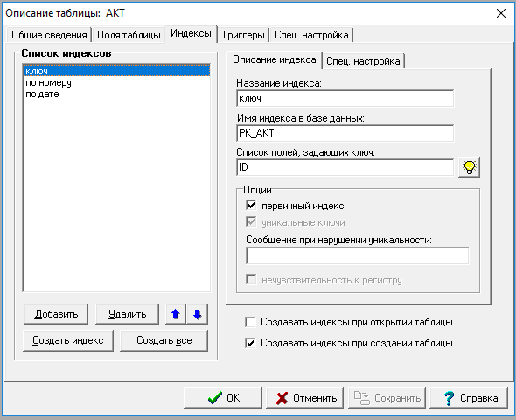
Task: Select index 'по номеру' in list
Action: point(48,82)
